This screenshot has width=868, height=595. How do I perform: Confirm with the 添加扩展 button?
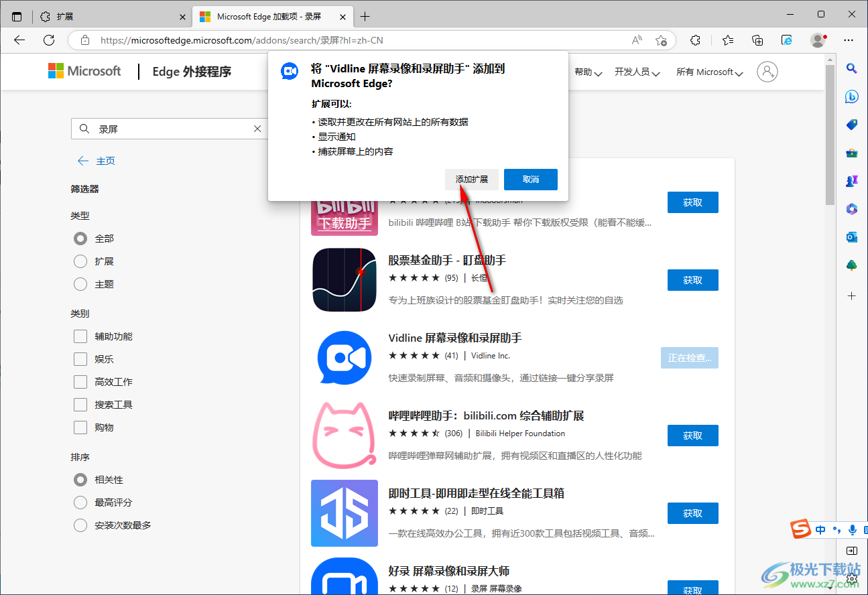pos(472,180)
